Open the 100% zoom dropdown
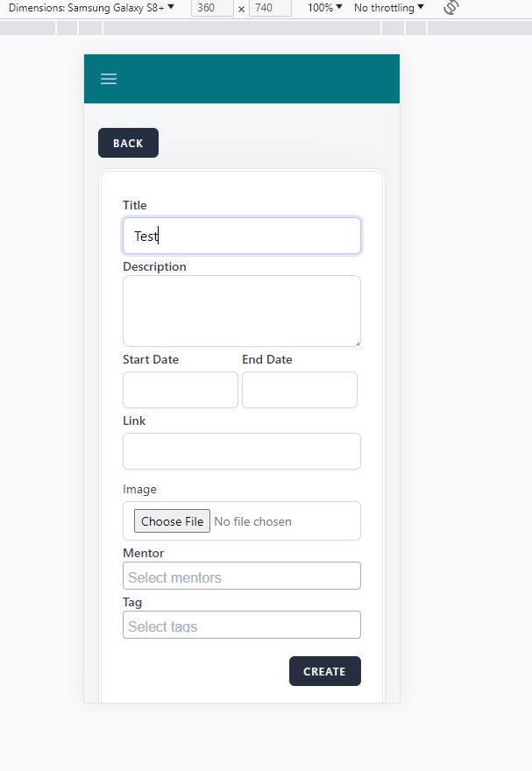 click(325, 8)
